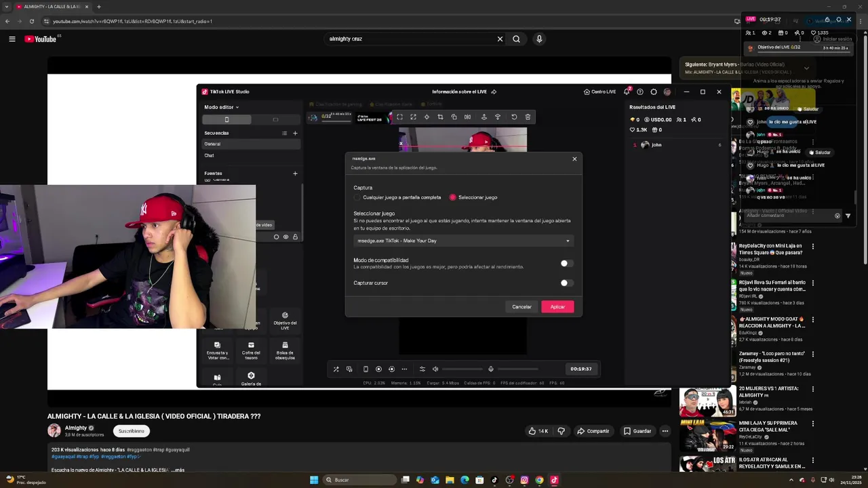Toggle the source lock icon
Screen dimensions: 868x488
[295, 237]
